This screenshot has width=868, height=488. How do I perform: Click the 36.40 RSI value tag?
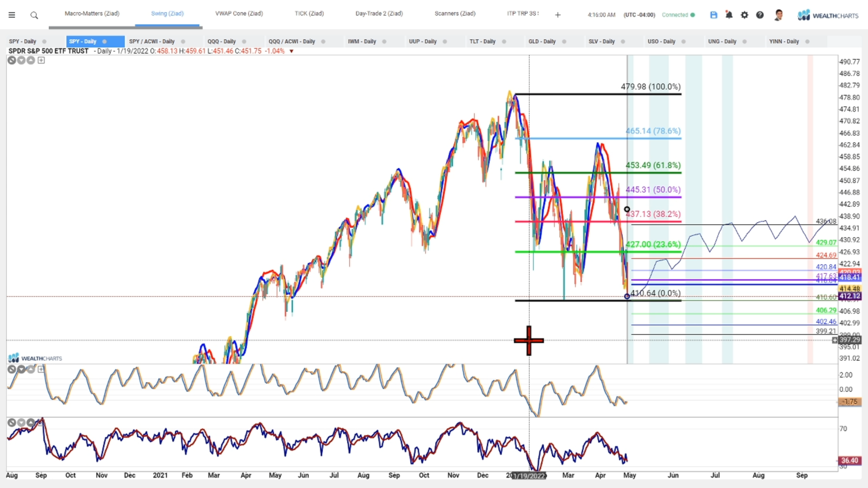(849, 460)
